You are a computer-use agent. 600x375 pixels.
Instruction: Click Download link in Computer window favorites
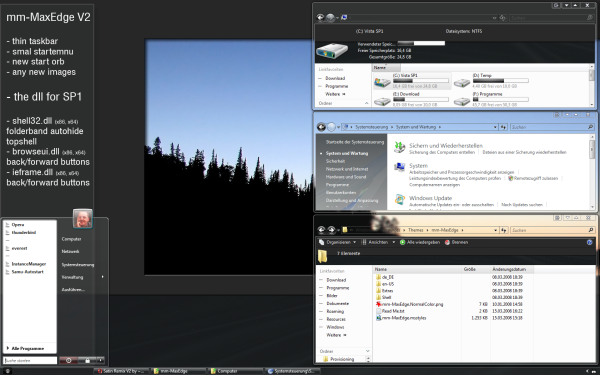[335, 78]
